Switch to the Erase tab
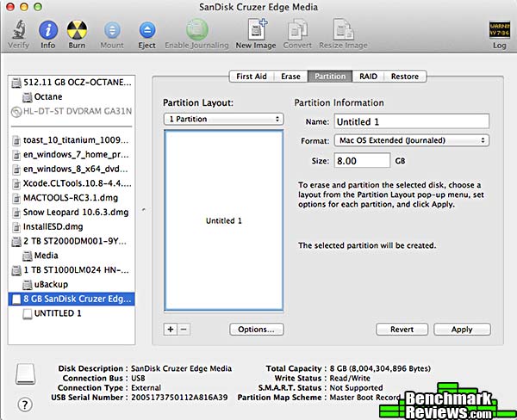The width and height of the screenshot is (517, 420). (x=291, y=77)
